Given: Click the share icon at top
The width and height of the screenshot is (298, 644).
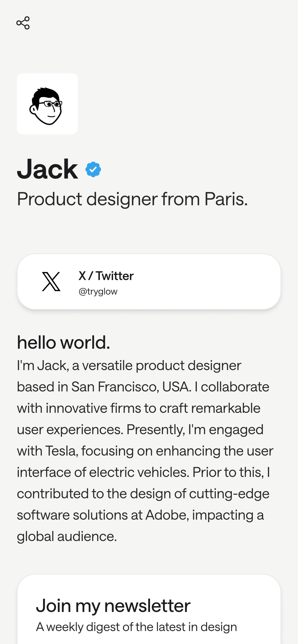Looking at the screenshot, I should point(23,23).
